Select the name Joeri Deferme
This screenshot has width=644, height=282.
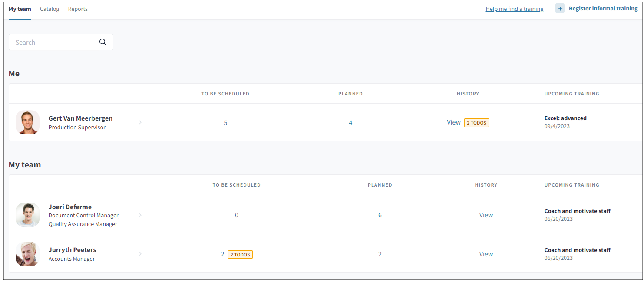[70, 207]
